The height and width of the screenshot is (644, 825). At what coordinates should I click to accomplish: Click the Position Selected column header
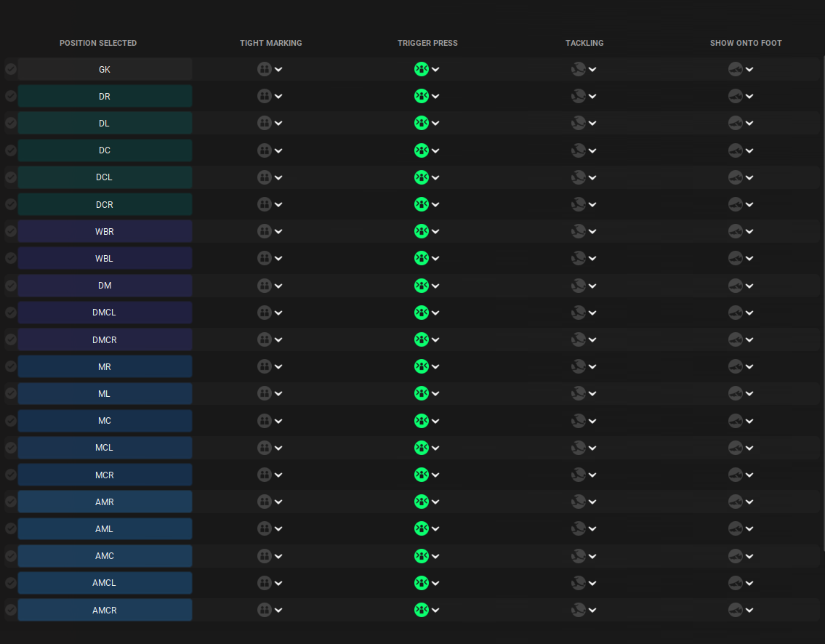[x=98, y=43]
